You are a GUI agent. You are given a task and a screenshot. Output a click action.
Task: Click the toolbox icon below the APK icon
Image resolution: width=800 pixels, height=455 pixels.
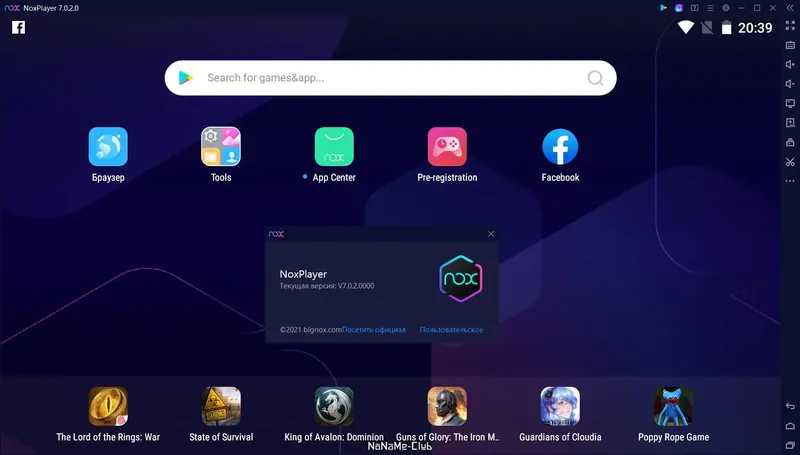[790, 142]
